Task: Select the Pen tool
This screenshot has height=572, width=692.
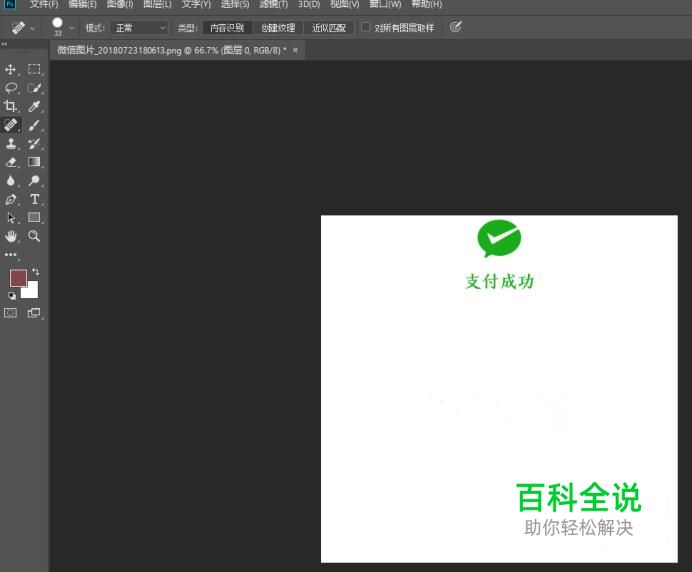Action: (x=11, y=199)
